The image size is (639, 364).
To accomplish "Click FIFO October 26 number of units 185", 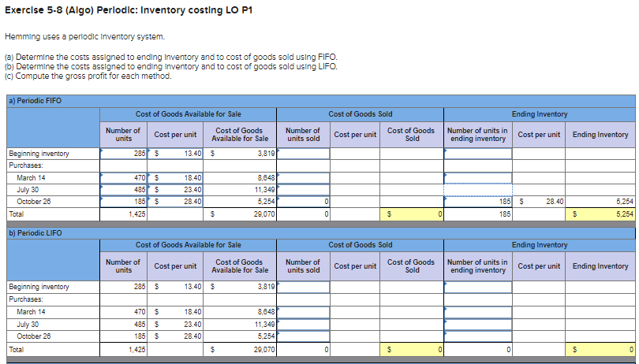I will [124, 202].
